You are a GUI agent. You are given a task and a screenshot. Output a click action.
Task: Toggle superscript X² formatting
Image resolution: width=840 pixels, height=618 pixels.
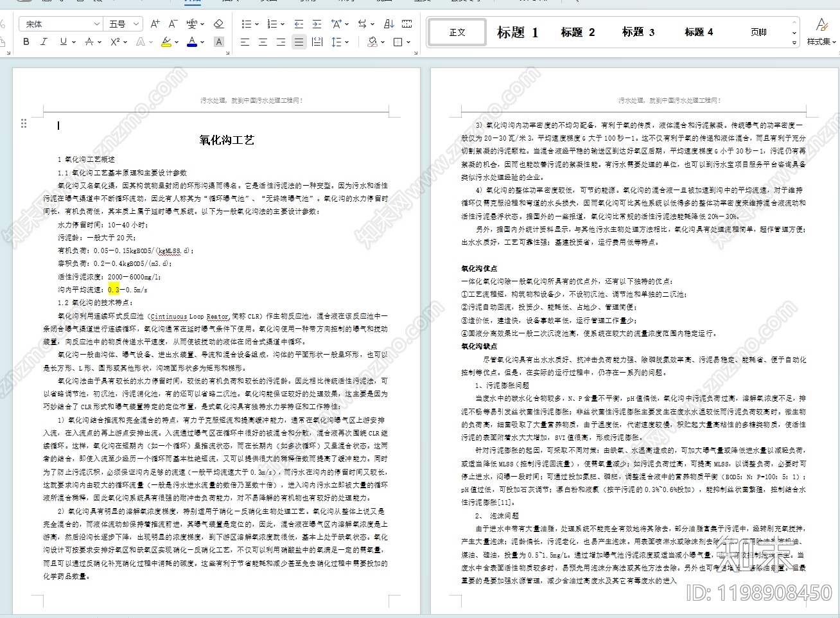pos(115,42)
